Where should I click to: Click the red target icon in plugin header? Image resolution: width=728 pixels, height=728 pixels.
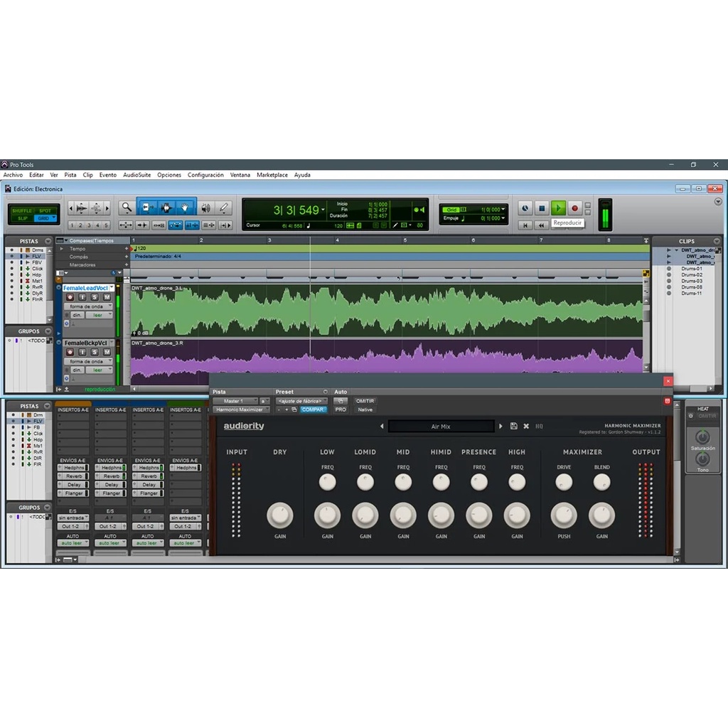[667, 401]
